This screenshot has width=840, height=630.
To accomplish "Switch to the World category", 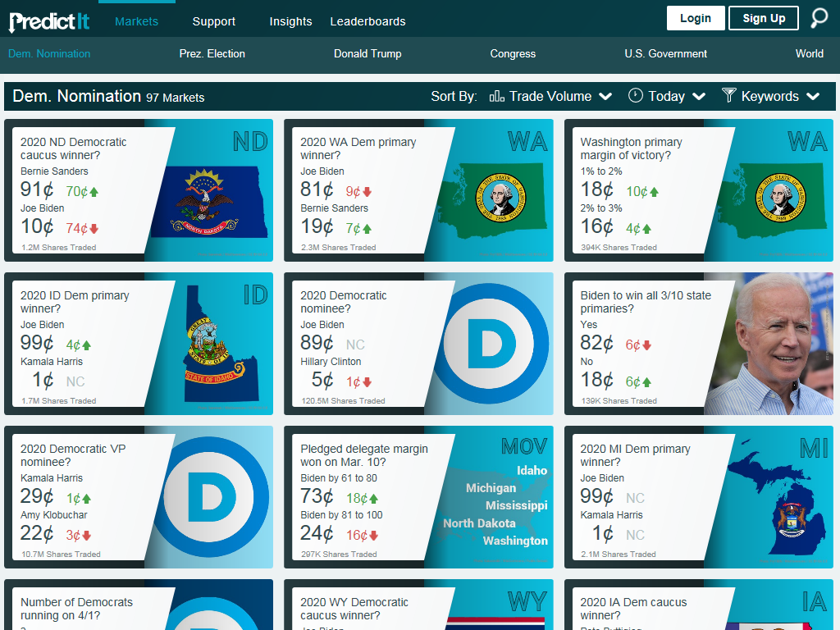I will [x=810, y=53].
